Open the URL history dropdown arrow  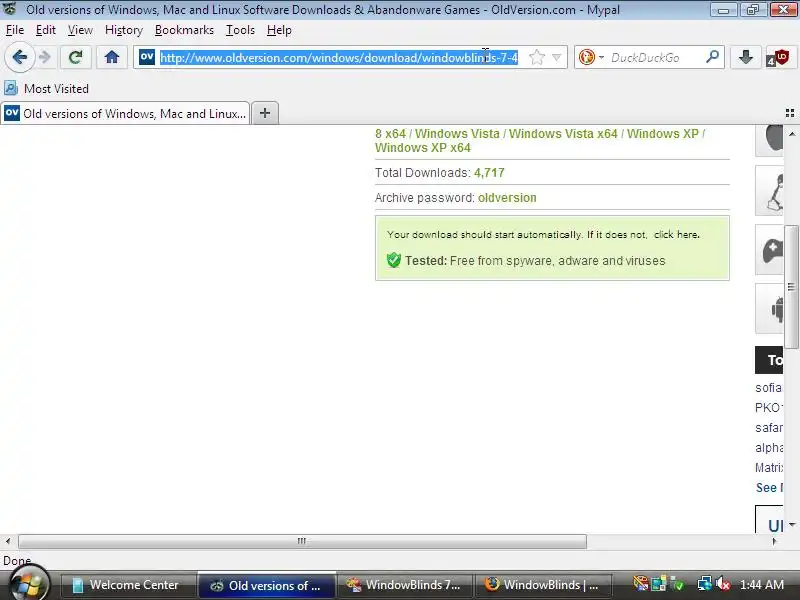(557, 57)
